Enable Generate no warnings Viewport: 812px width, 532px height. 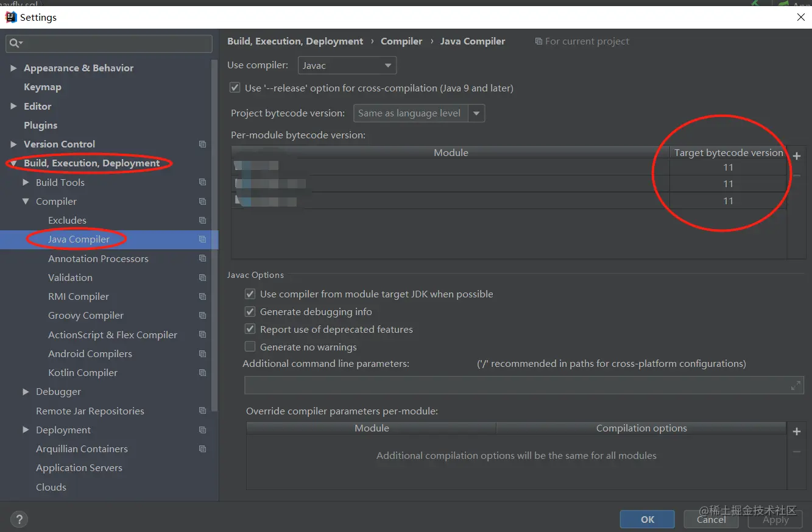point(250,347)
